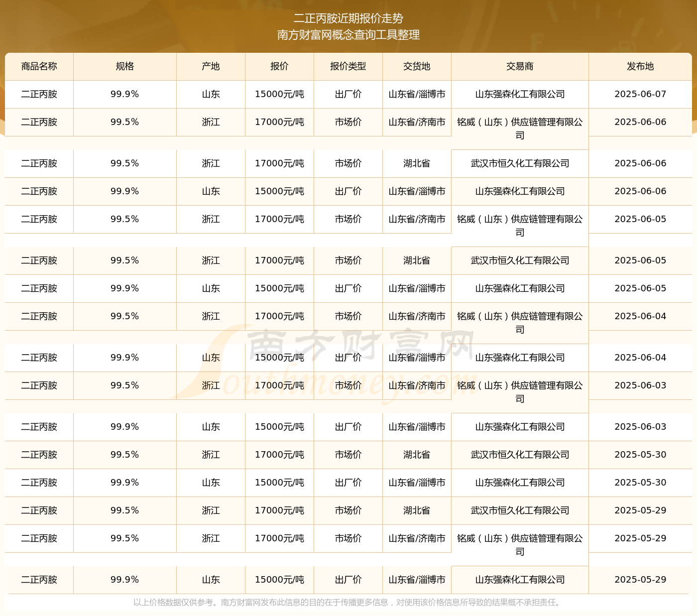Viewport: 697px width, 616px height.
Task: Click the 2025-05-30 date in the 山东强森 row
Action: 640,483
